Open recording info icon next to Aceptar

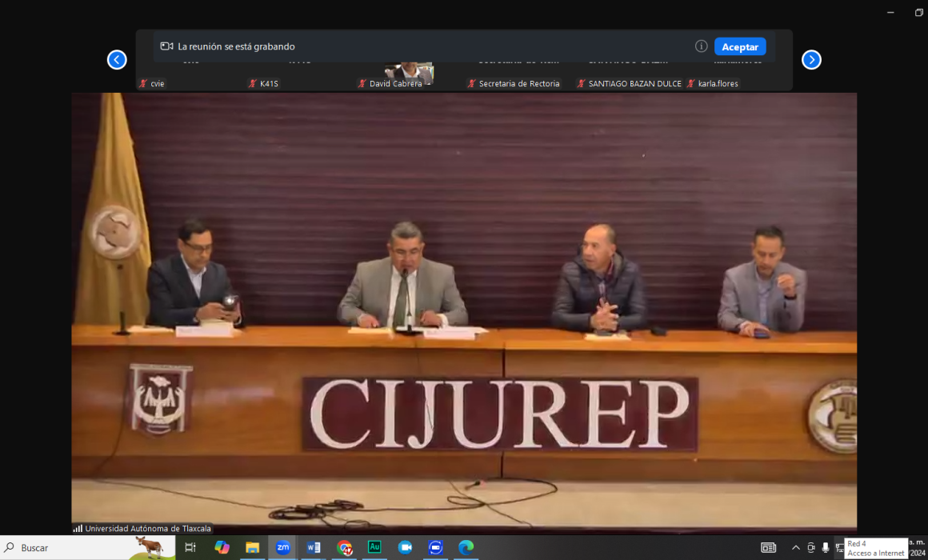coord(702,46)
